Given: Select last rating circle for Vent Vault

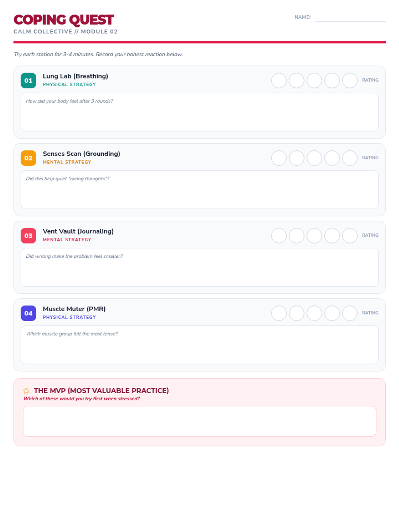Looking at the screenshot, I should point(350,236).
